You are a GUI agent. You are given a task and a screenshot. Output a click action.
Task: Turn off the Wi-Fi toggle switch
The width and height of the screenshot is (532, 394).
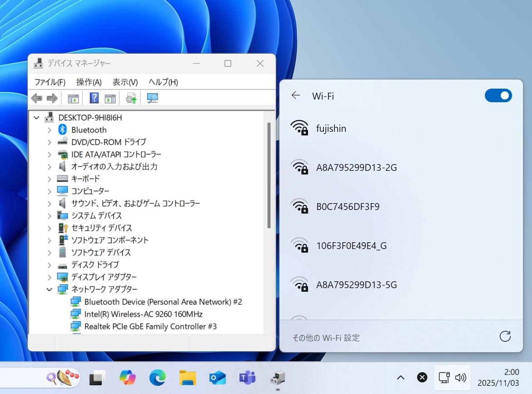(498, 95)
